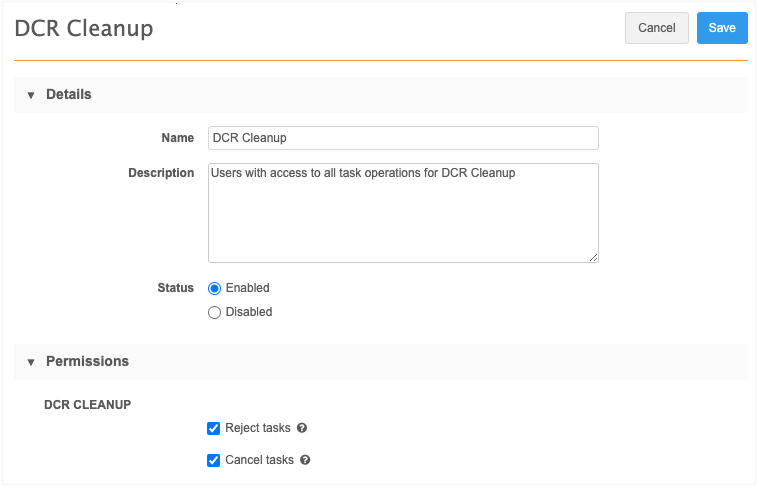The height and width of the screenshot is (488, 759).
Task: Uncheck the Cancel tasks permission checkbox
Action: 213,461
